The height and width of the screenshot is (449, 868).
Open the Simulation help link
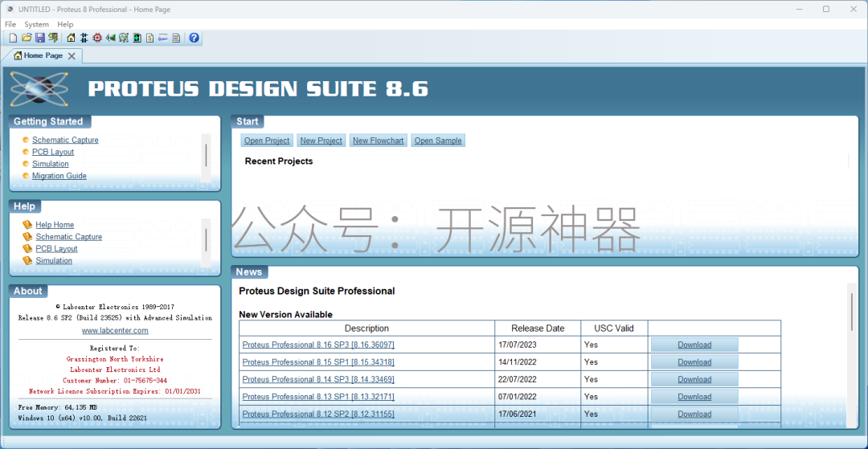pos(54,260)
